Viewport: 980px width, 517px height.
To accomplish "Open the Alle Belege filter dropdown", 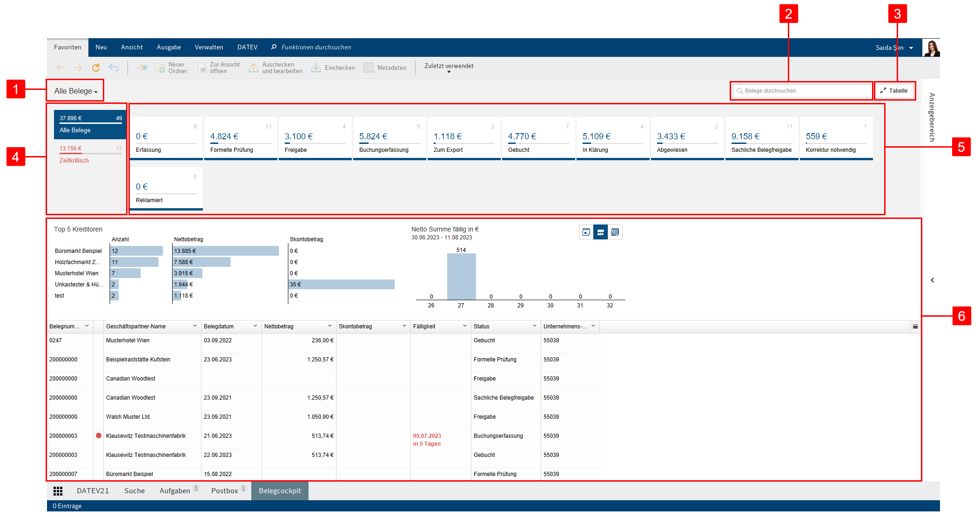I will pyautogui.click(x=76, y=91).
